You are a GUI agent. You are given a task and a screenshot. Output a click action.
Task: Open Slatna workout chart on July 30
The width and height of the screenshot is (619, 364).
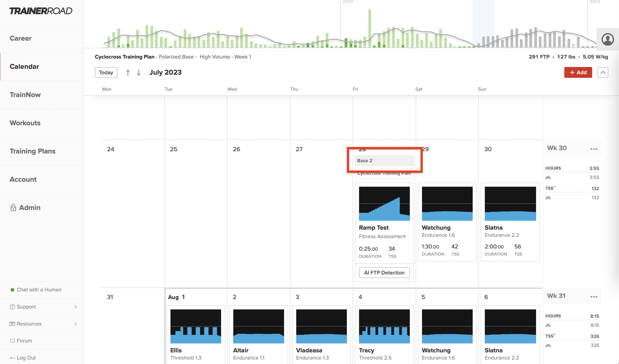point(510,204)
